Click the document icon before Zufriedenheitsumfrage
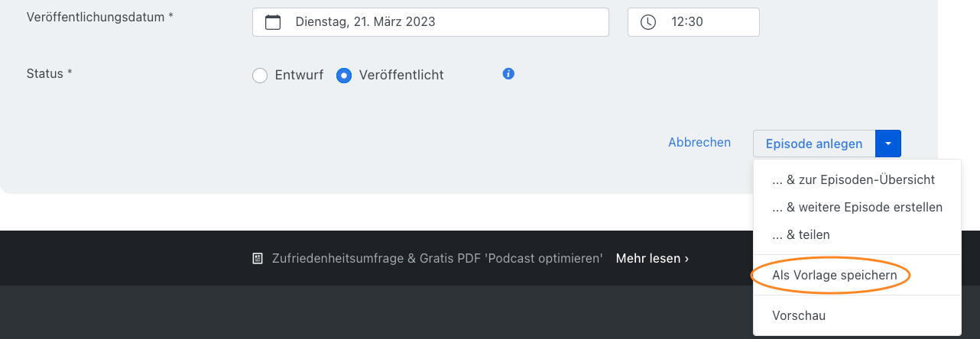980x339 pixels. pyautogui.click(x=258, y=259)
